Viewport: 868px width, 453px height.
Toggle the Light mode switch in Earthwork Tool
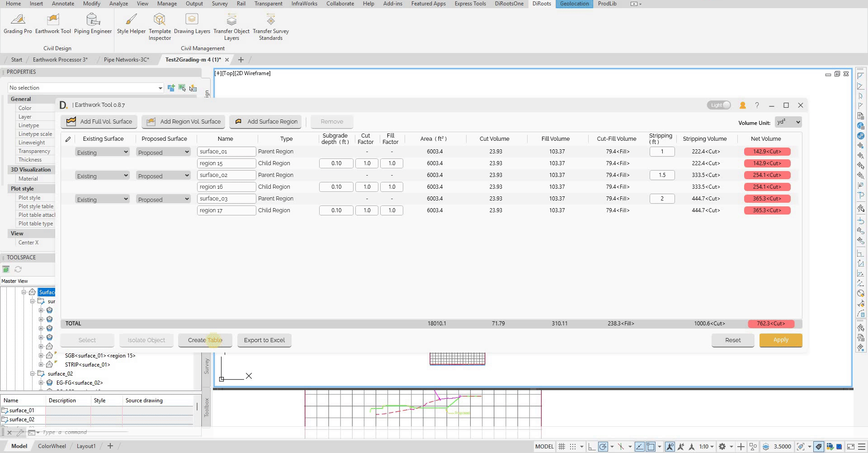718,105
